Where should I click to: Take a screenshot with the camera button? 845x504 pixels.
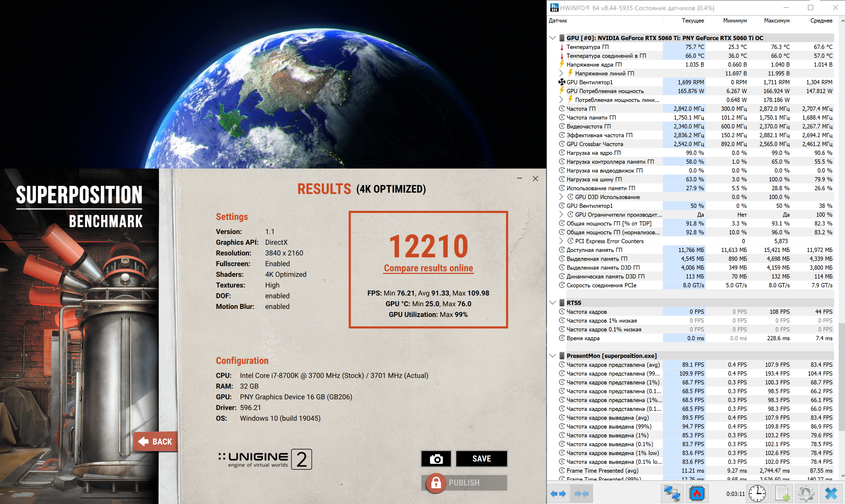tap(436, 459)
